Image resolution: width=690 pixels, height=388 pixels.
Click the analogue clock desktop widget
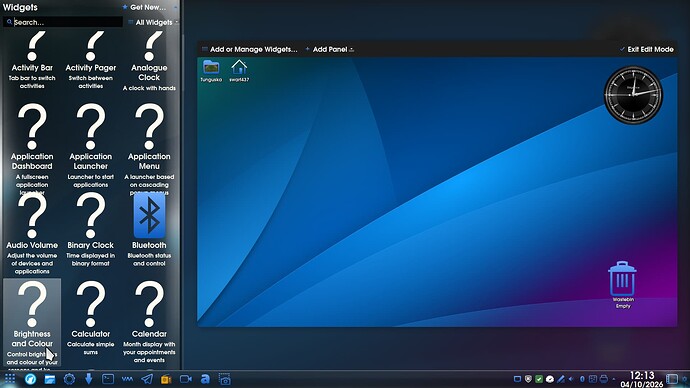[633, 94]
